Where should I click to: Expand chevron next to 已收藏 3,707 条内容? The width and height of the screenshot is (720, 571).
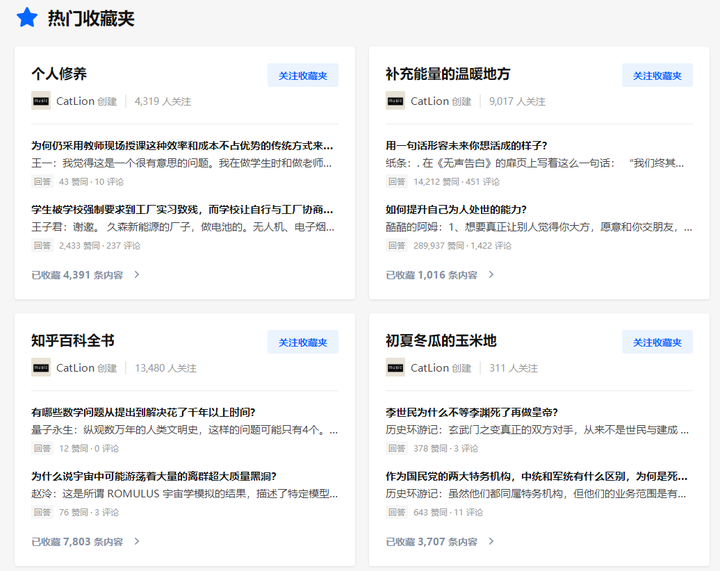(x=491, y=541)
